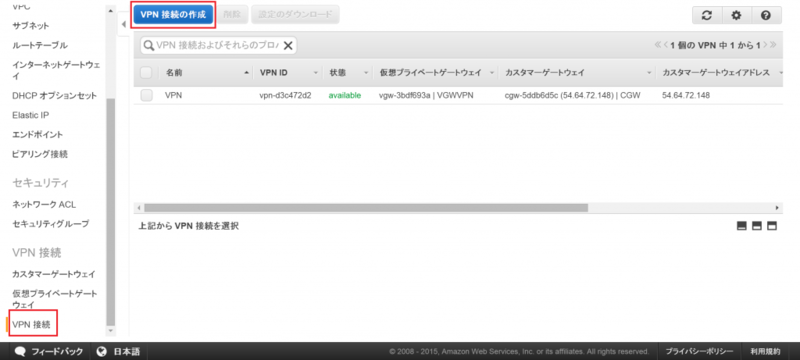Collapse the sidebar with the arrow

coord(123,24)
